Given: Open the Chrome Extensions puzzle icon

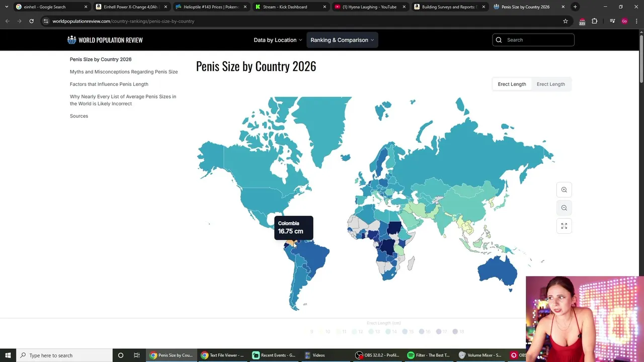Looking at the screenshot, I should pos(594,21).
